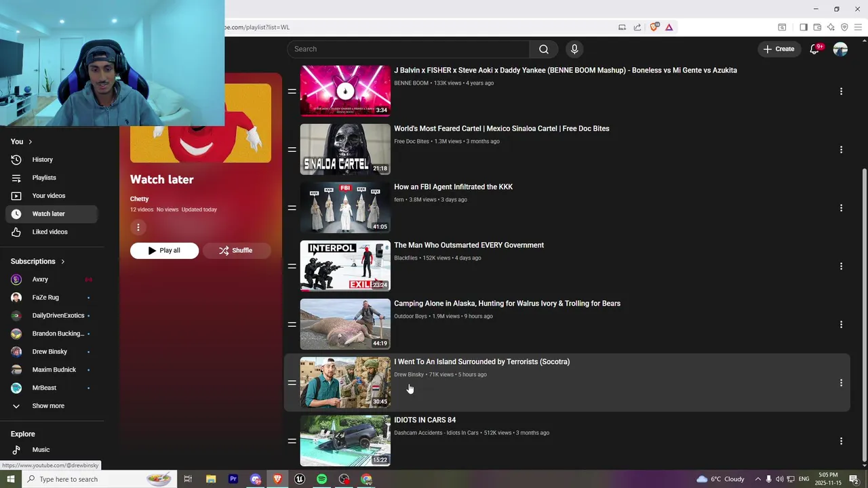868x488 pixels.
Task: Click Windows taskbar search box
Action: pyautogui.click(x=99, y=479)
